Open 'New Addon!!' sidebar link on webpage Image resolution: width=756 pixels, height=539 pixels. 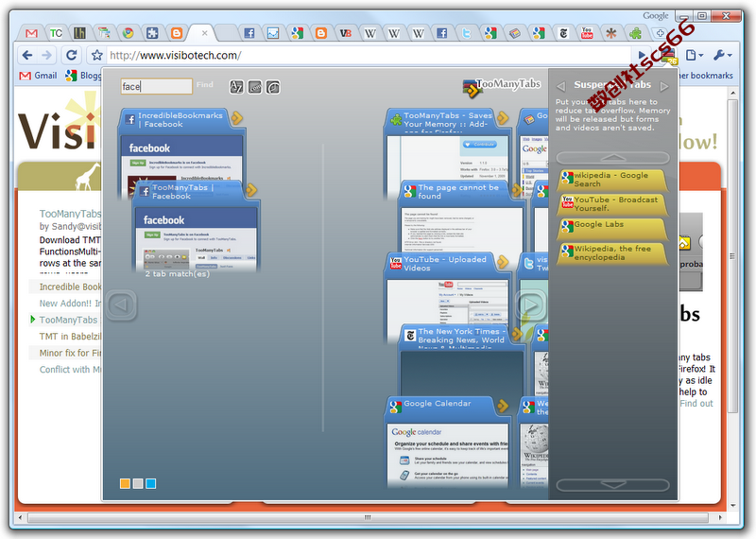[70, 303]
